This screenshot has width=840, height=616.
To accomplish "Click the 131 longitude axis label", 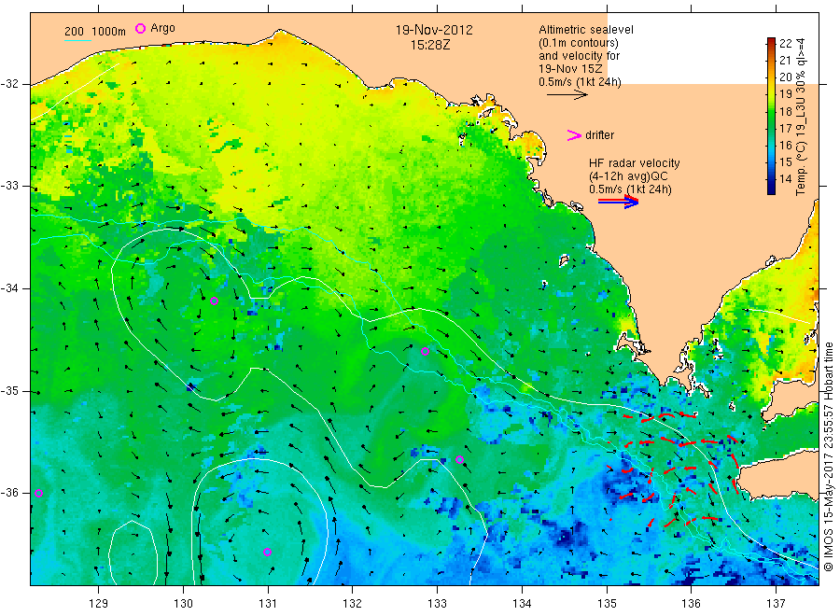I will [268, 604].
